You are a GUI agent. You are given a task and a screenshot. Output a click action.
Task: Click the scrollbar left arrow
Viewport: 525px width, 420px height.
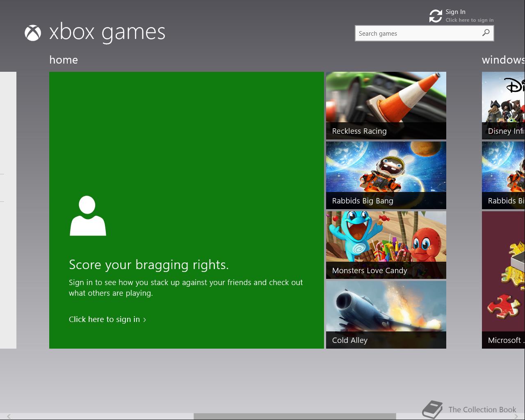pyautogui.click(x=9, y=416)
